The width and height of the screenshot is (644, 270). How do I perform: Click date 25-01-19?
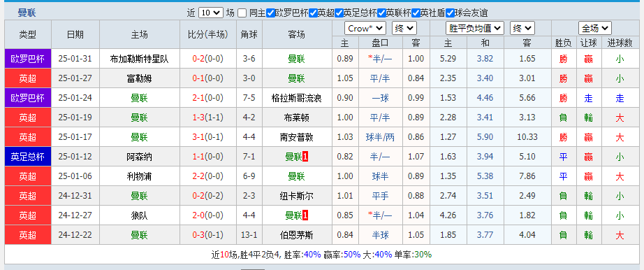75,118
